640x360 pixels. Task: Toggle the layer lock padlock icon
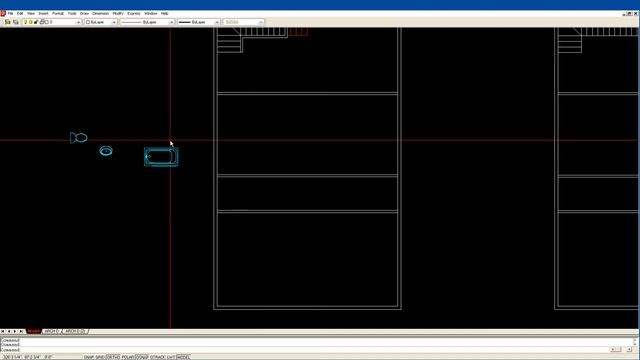tap(36, 22)
